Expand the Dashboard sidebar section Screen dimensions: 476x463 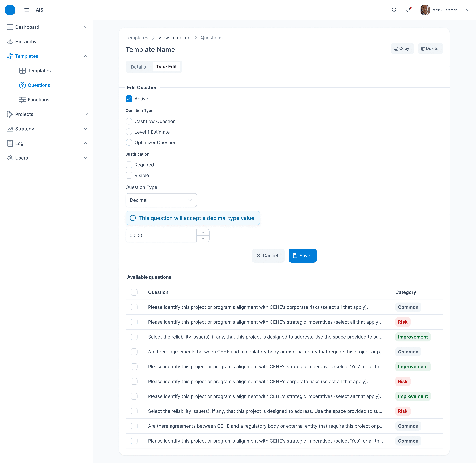85,27
